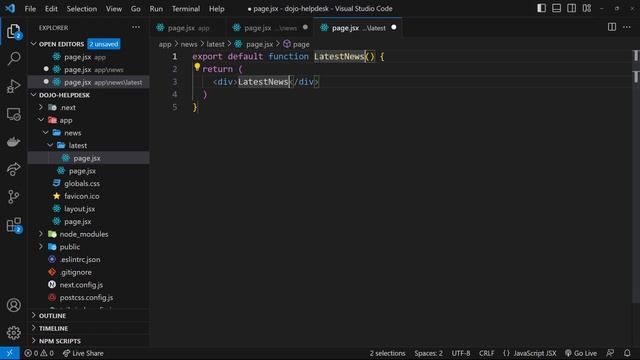Click the VS Code logo icon
Viewport: 640px width, 360px height.
coord(10,8)
